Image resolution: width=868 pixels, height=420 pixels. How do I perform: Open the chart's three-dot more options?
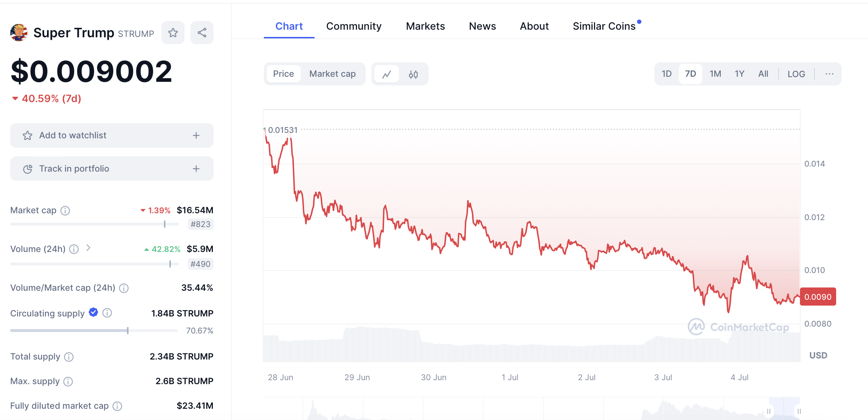coord(829,74)
